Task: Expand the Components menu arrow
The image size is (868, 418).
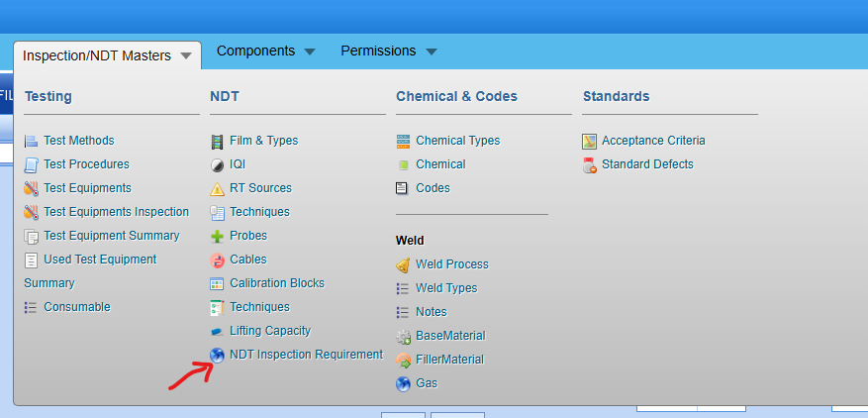Action: click(310, 52)
